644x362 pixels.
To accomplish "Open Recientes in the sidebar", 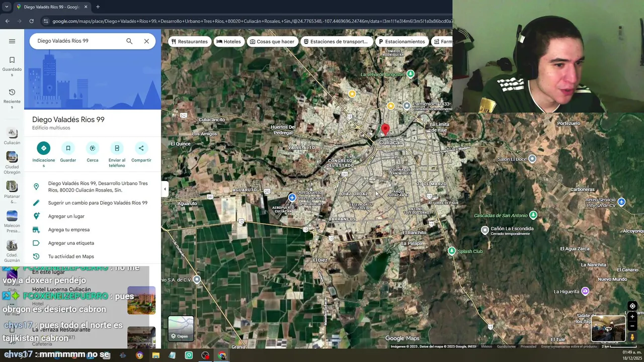I will tap(12, 99).
